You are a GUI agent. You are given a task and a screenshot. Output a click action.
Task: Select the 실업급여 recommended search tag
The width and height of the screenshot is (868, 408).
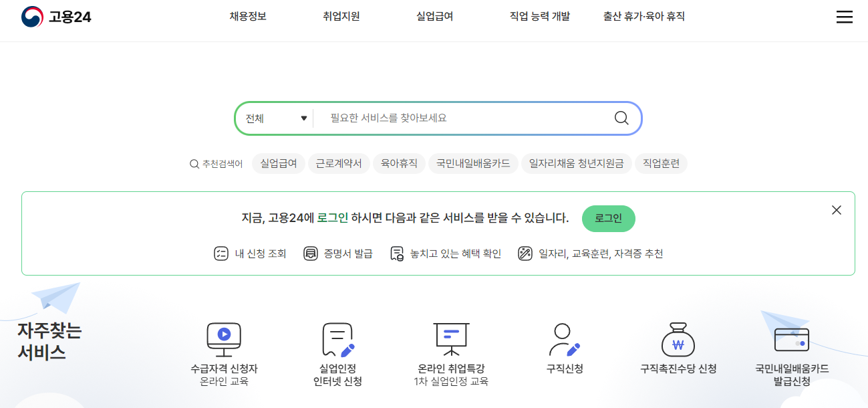click(279, 163)
